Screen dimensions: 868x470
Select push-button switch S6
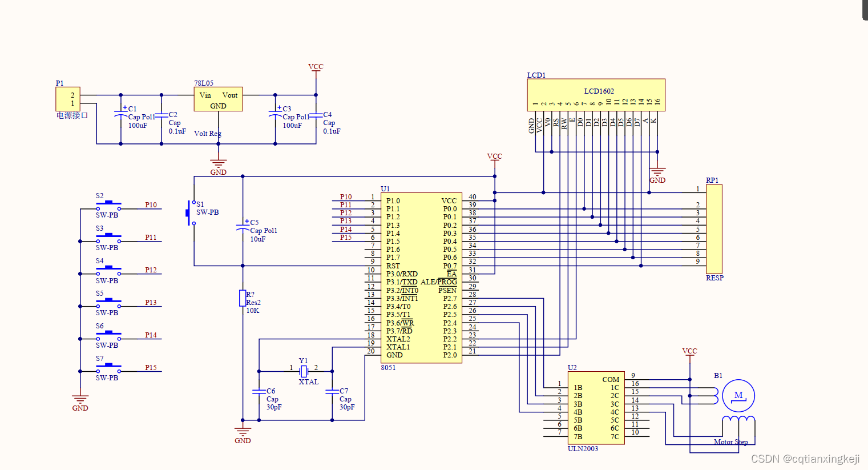click(108, 336)
